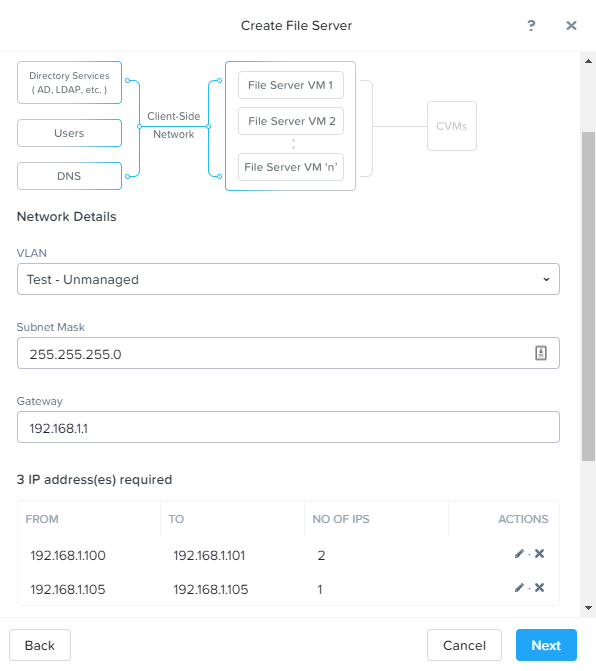The image size is (596, 671).
Task: Go Back to the previous step
Action: (40, 645)
